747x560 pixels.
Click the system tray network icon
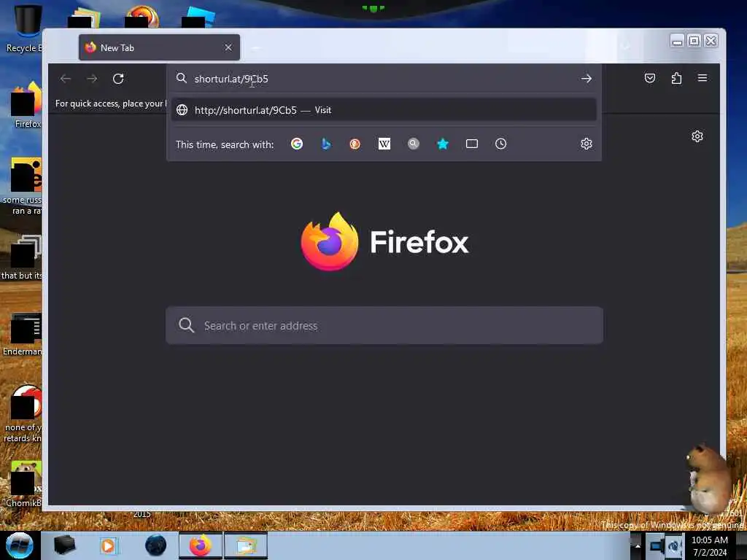(657, 545)
